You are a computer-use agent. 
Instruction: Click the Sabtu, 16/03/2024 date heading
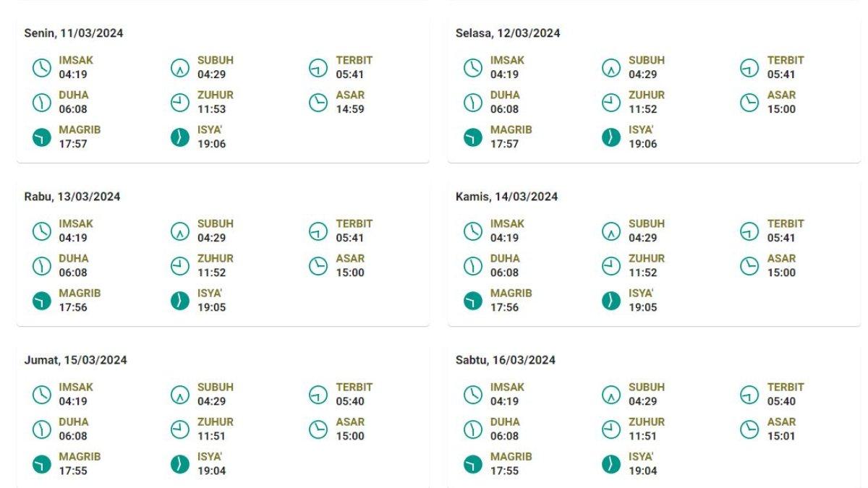coord(506,360)
